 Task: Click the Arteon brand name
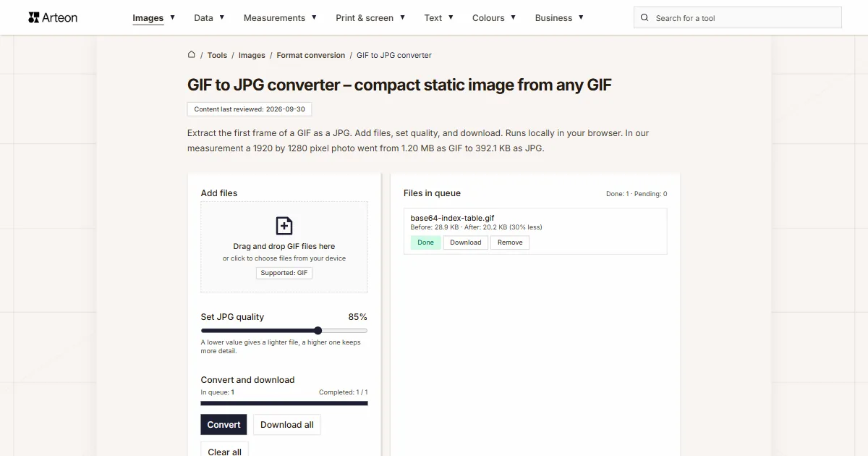(x=60, y=17)
